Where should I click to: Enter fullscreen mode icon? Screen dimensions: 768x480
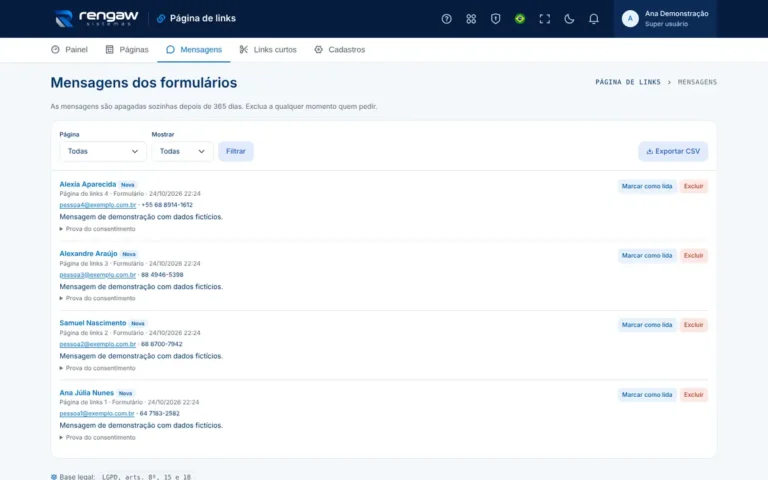(544, 19)
